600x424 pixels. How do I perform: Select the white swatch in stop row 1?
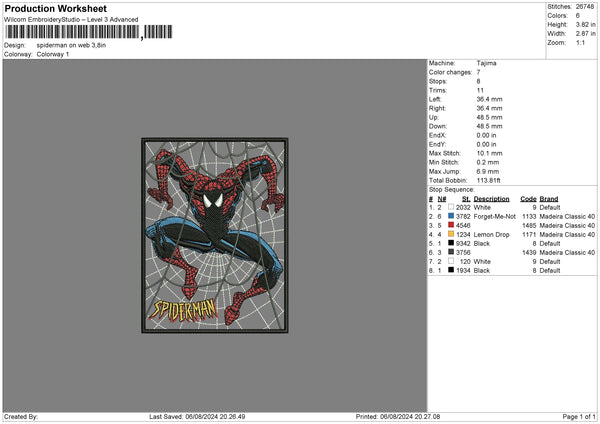451,207
